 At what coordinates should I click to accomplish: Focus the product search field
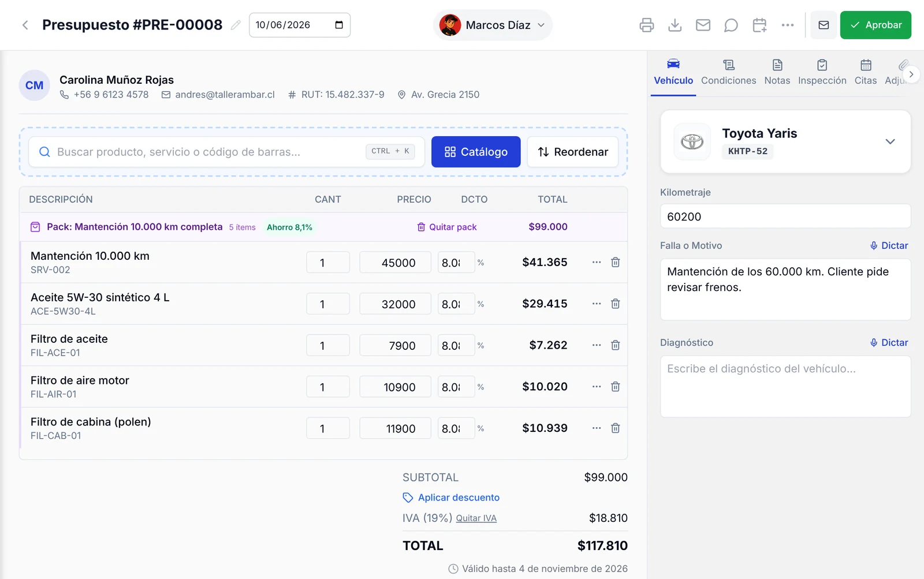coord(226,152)
